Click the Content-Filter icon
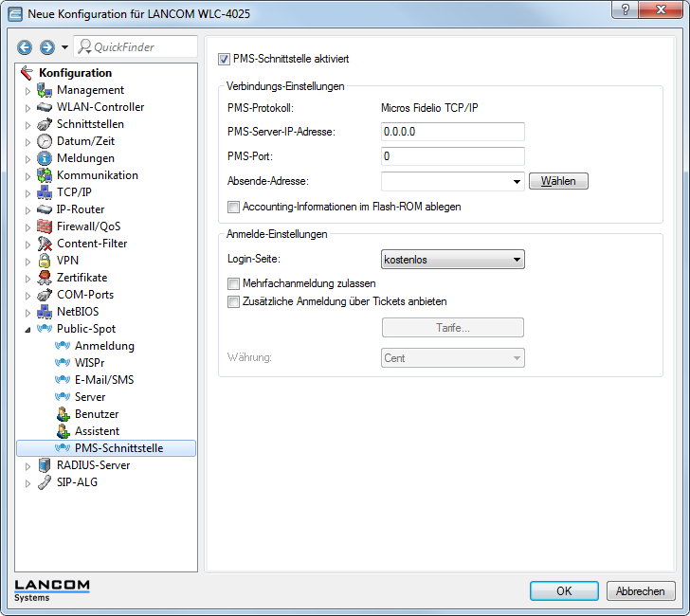This screenshot has width=690, height=616. pos(45,244)
